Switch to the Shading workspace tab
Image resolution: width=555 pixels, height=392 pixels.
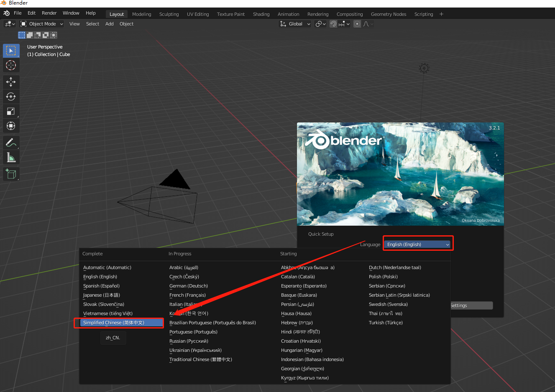click(261, 14)
